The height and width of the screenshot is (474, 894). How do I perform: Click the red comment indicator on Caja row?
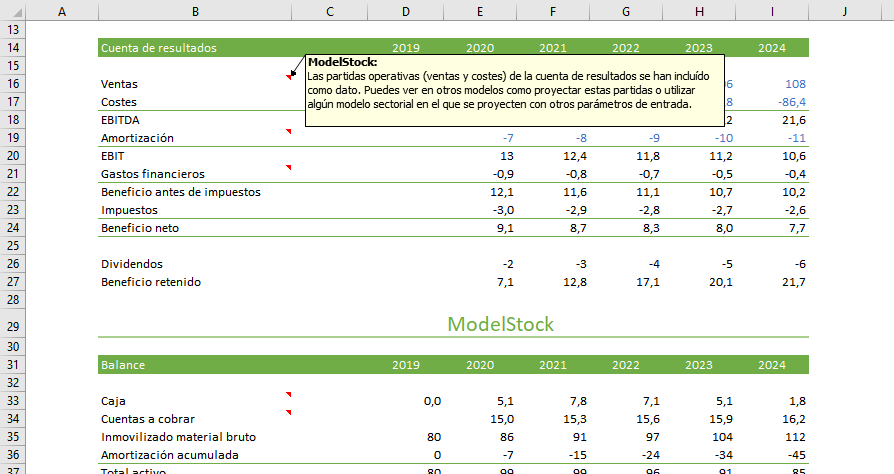pos(288,395)
